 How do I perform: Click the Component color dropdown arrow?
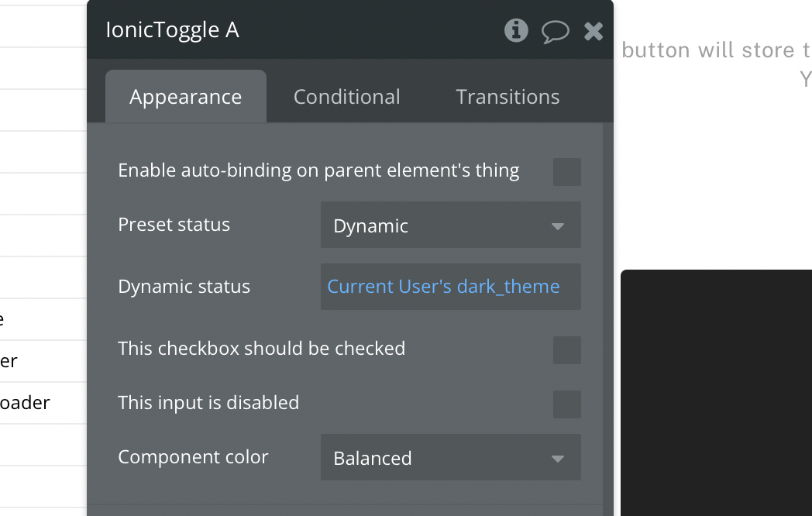[558, 459]
